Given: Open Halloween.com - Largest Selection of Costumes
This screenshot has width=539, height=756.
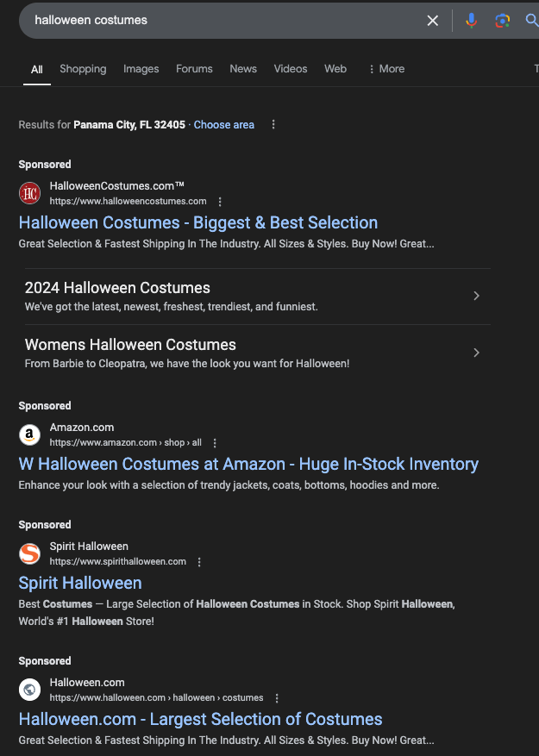Looking at the screenshot, I should click(200, 719).
